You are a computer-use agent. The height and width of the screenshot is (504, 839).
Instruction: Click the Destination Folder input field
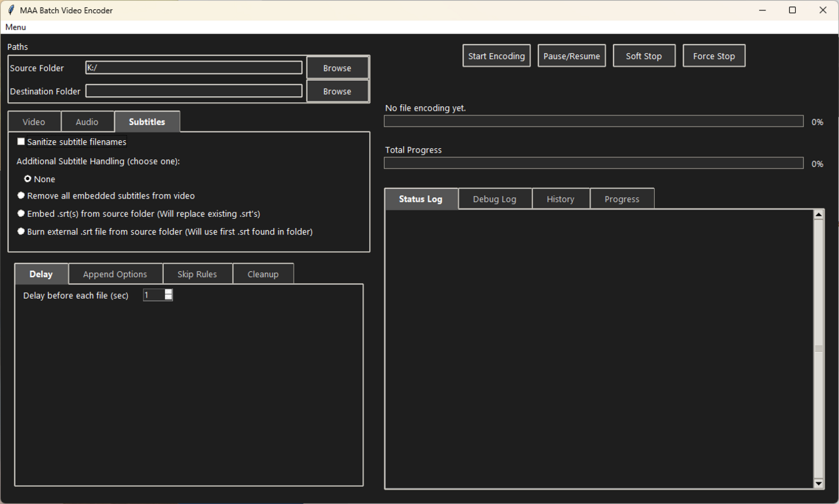(194, 91)
